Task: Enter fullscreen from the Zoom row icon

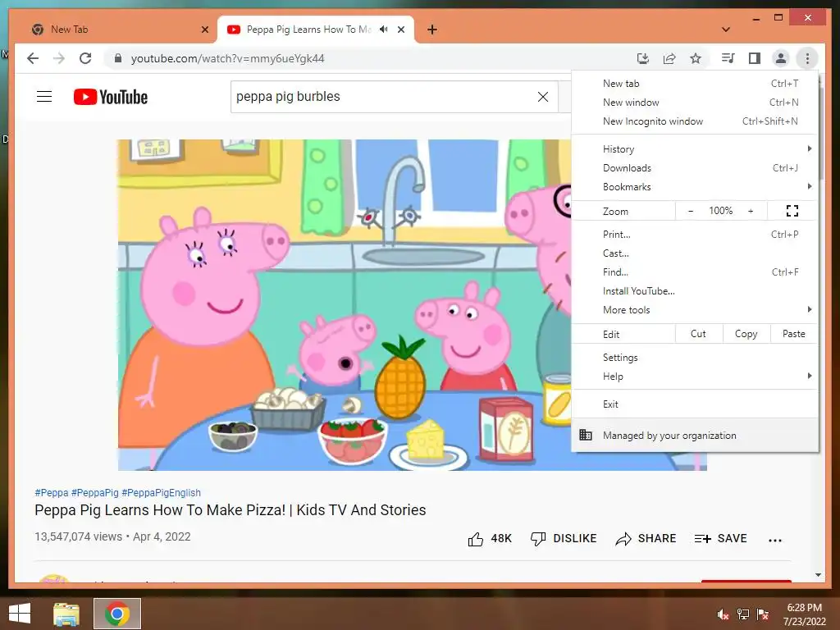Action: [x=792, y=211]
